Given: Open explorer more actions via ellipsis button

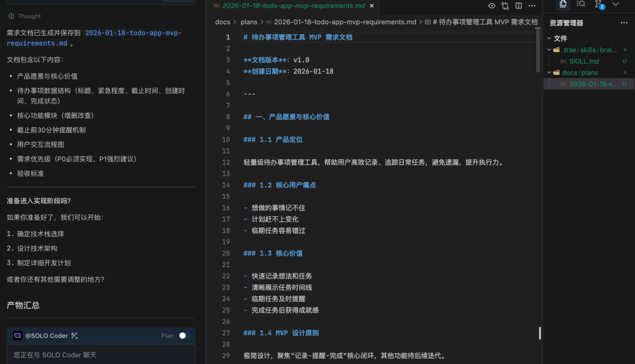Looking at the screenshot, I should pos(624,22).
